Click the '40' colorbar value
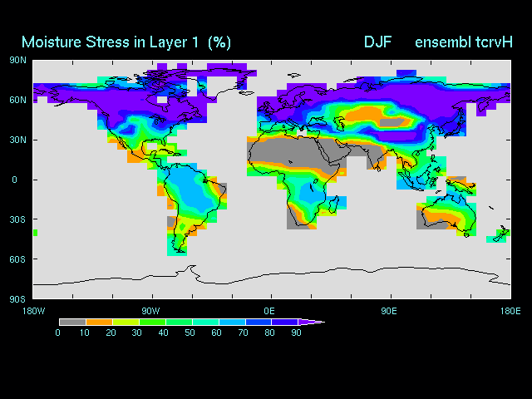This screenshot has width=532, height=399. point(163,332)
